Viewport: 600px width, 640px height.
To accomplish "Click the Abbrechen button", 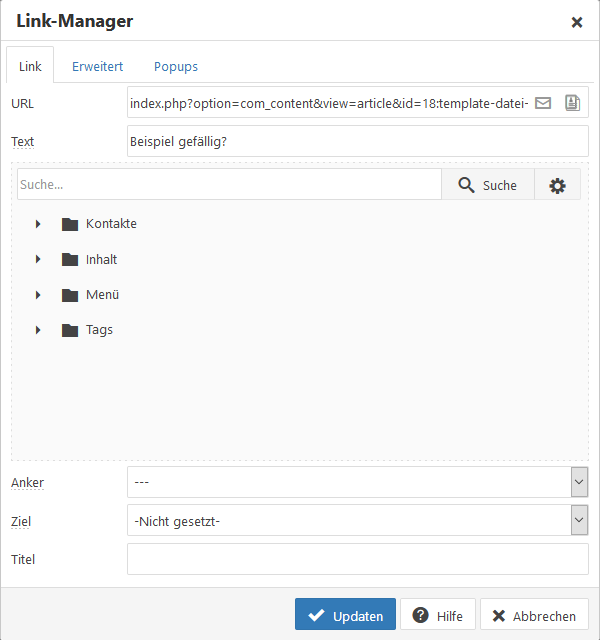I will click(534, 616).
